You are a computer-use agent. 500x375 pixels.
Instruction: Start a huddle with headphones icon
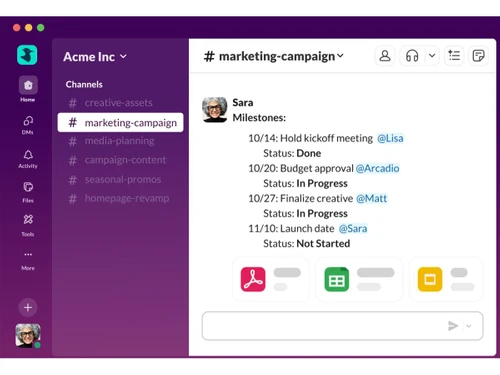tap(412, 56)
